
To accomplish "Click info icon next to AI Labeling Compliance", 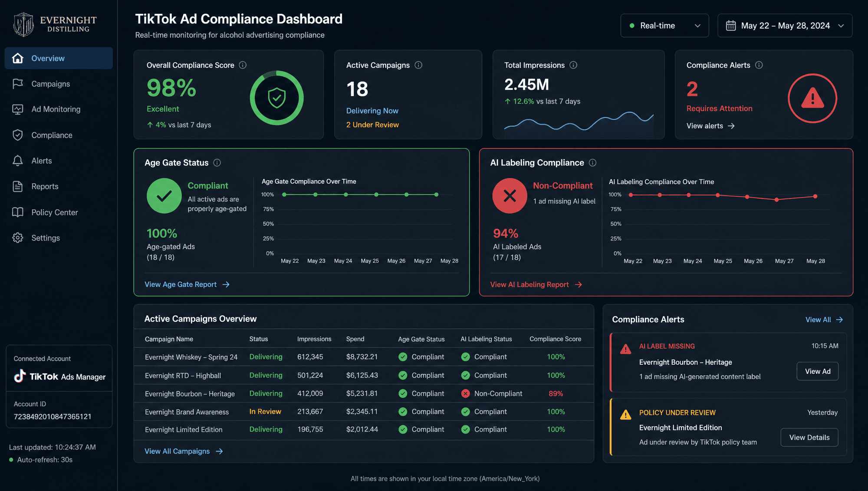I will click(593, 163).
